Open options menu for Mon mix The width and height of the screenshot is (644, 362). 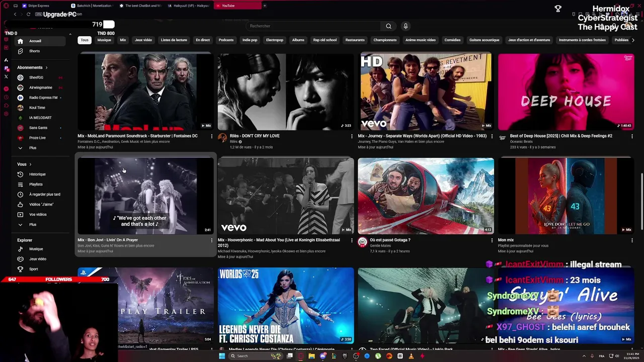632,240
